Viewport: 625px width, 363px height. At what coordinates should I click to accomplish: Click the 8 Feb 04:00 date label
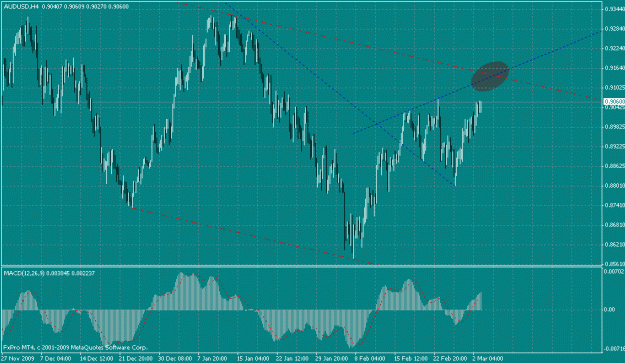[x=371, y=358]
